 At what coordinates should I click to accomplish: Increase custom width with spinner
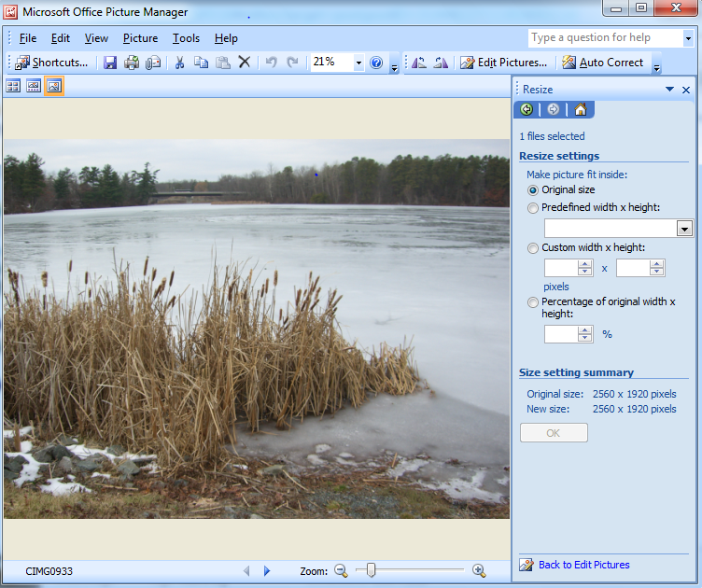(x=584, y=264)
